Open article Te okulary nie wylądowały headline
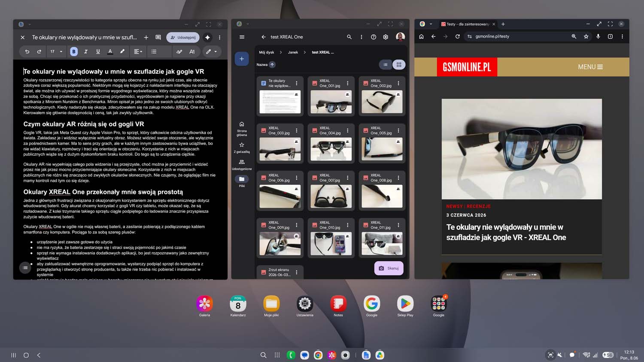This screenshot has width=644, height=362. 506,232
